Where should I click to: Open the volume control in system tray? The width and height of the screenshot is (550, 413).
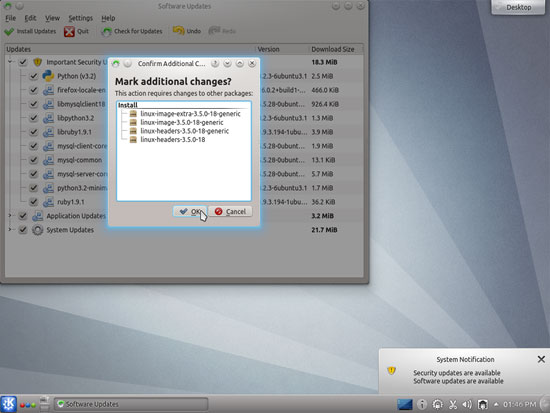467,405
